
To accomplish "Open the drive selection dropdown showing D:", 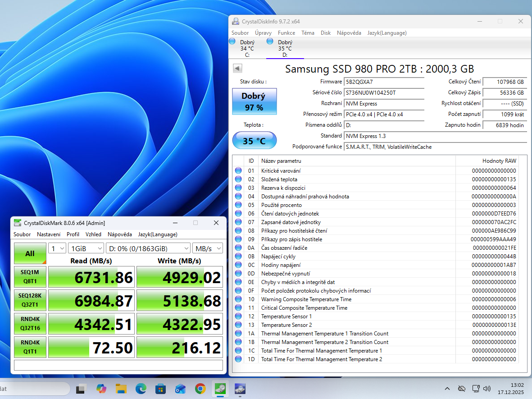I will tap(148, 248).
